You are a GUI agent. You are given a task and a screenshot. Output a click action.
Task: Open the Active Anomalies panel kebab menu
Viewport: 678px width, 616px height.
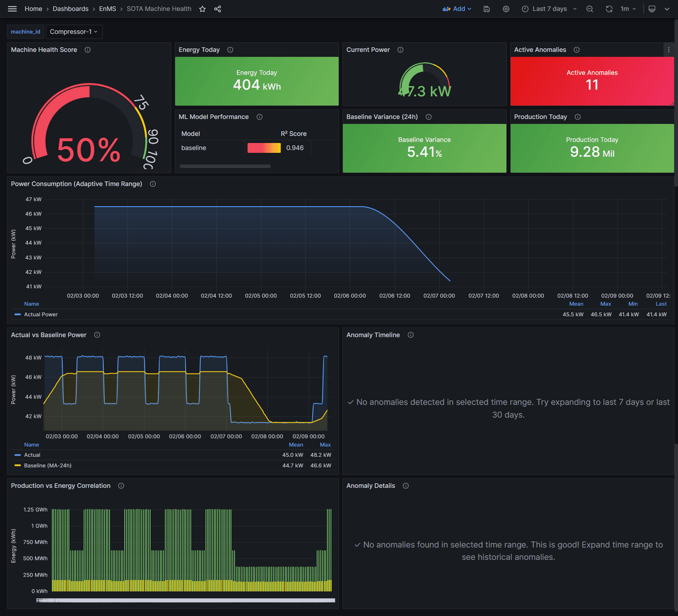click(669, 50)
